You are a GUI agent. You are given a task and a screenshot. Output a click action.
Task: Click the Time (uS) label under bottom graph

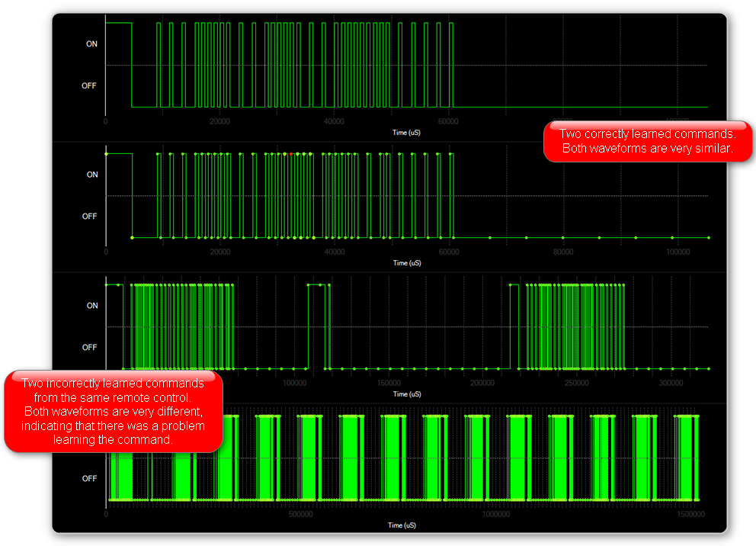(406, 525)
